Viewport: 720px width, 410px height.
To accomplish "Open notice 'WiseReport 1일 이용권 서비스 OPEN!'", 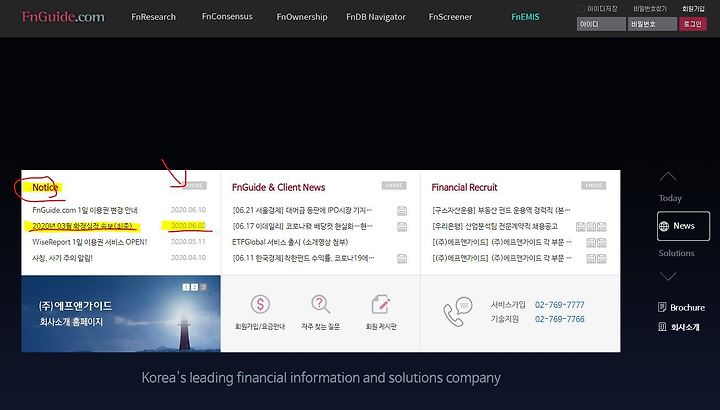I will tap(90, 242).
